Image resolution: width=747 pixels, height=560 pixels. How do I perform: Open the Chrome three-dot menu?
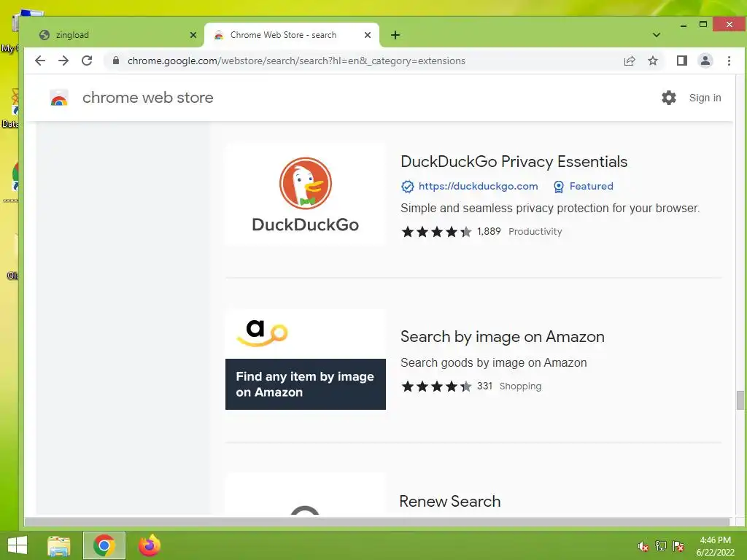click(729, 61)
